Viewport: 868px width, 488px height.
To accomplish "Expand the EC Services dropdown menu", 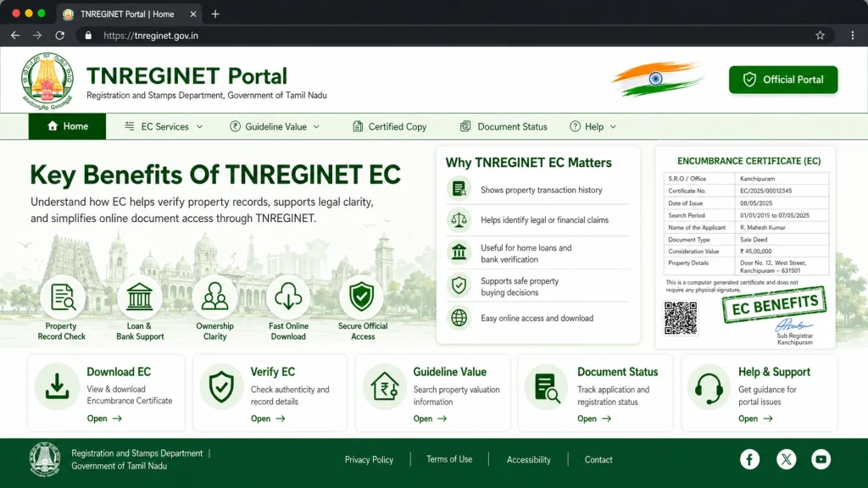I will 164,127.
